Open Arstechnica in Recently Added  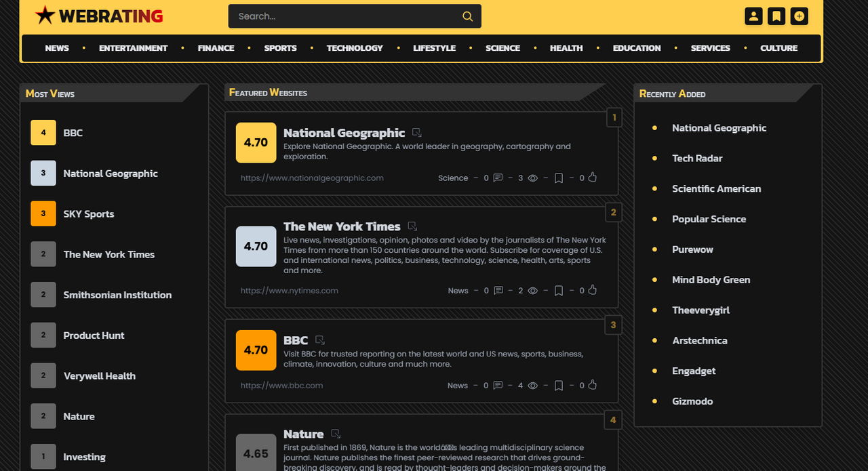pyautogui.click(x=699, y=341)
